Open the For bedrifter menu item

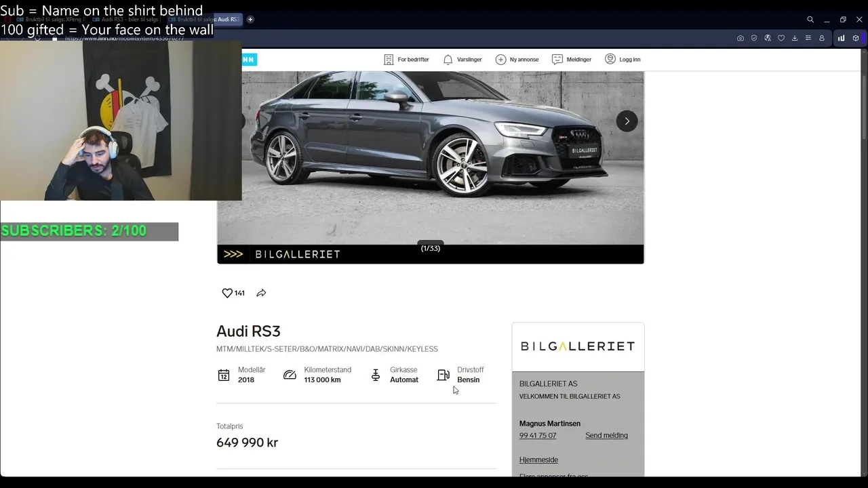(x=406, y=60)
